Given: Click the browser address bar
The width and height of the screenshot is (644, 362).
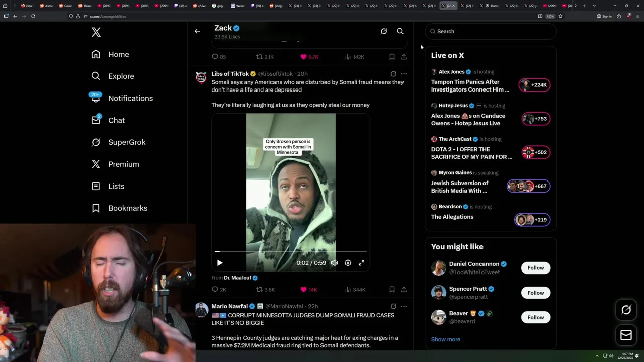Looking at the screenshot, I should (x=302, y=16).
